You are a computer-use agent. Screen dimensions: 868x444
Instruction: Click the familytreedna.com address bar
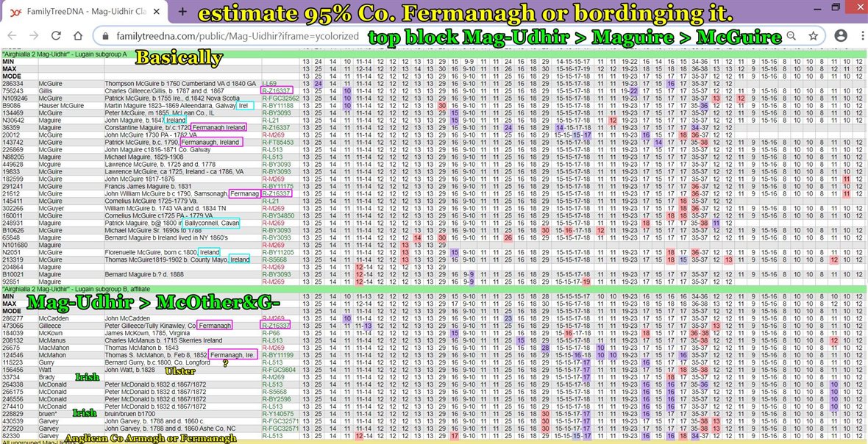pyautogui.click(x=235, y=36)
